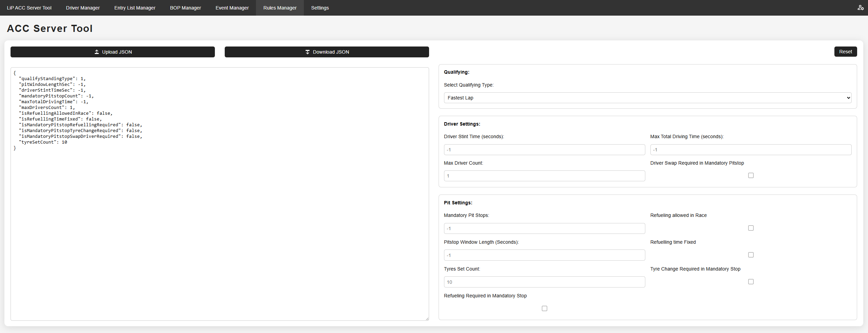Viewport: 868px width, 333px height.
Task: Click the "isMandatoryPitstopSwapDriverRequired" line
Action: [x=80, y=136]
